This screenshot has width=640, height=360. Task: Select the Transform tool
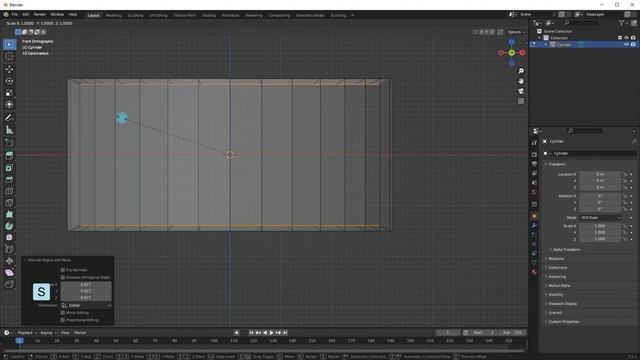(9, 105)
